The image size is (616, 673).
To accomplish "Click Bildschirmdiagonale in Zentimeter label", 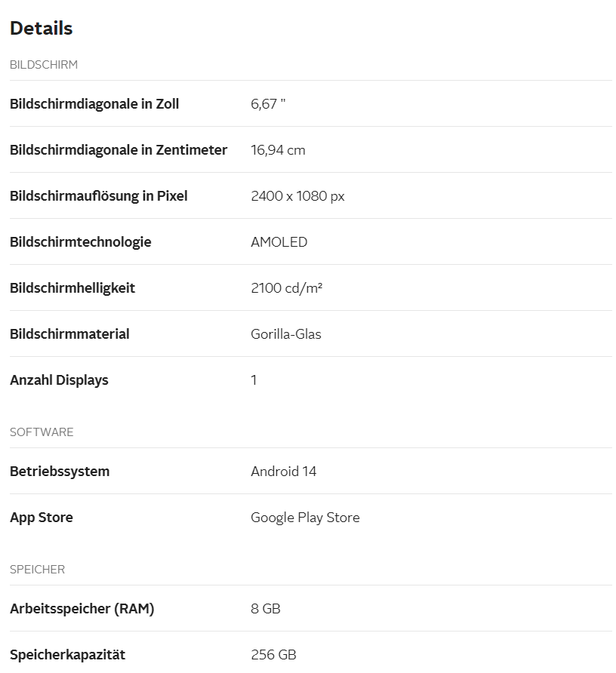I will (x=119, y=150).
